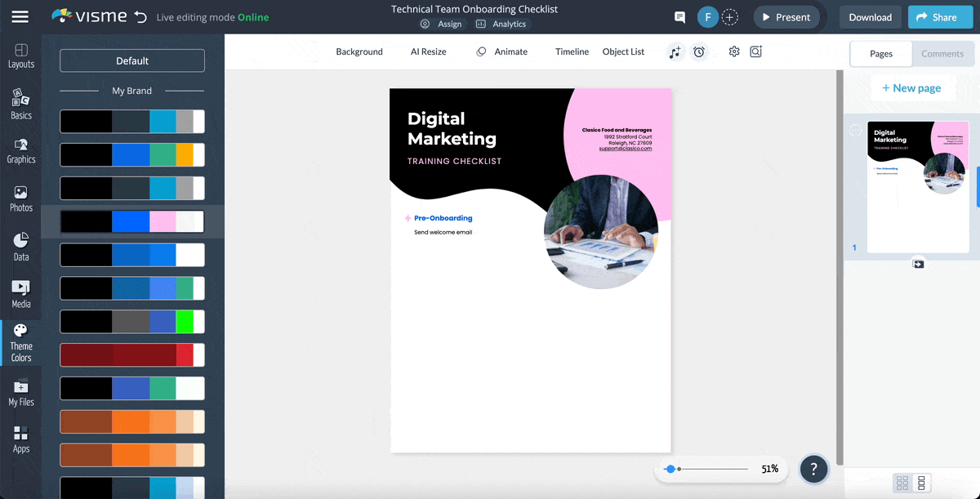This screenshot has width=980, height=499.
Task: Select the pink and blue Default theme swatch row
Action: click(x=131, y=221)
